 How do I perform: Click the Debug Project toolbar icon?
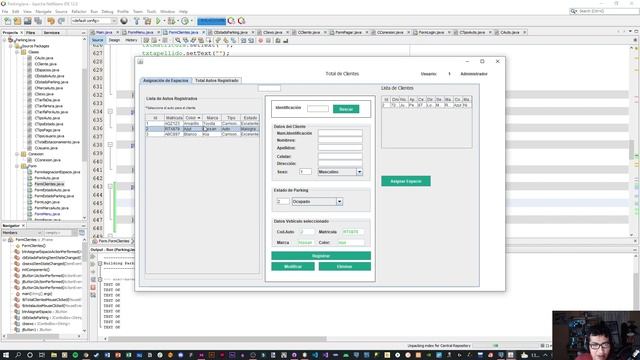click(x=171, y=21)
